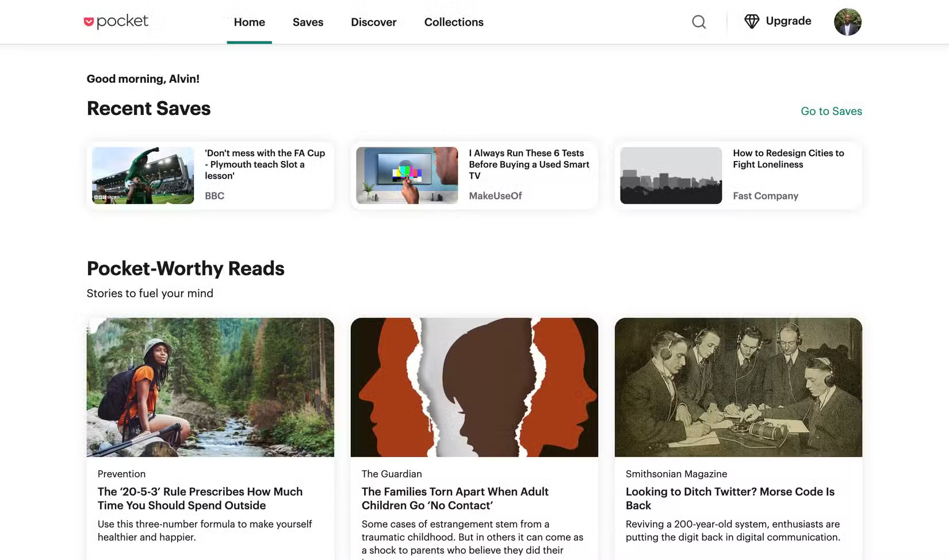
Task: Open the user profile avatar
Action: point(847,22)
